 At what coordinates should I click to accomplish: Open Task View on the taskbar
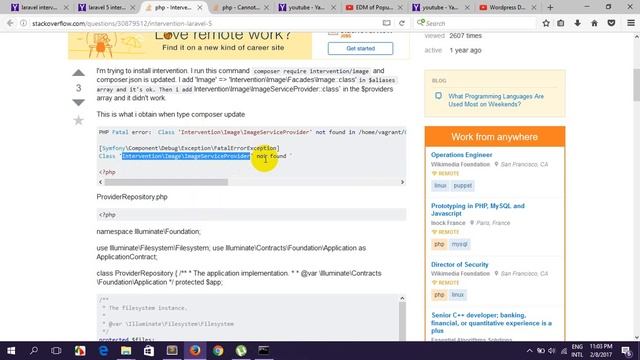click(x=56, y=351)
